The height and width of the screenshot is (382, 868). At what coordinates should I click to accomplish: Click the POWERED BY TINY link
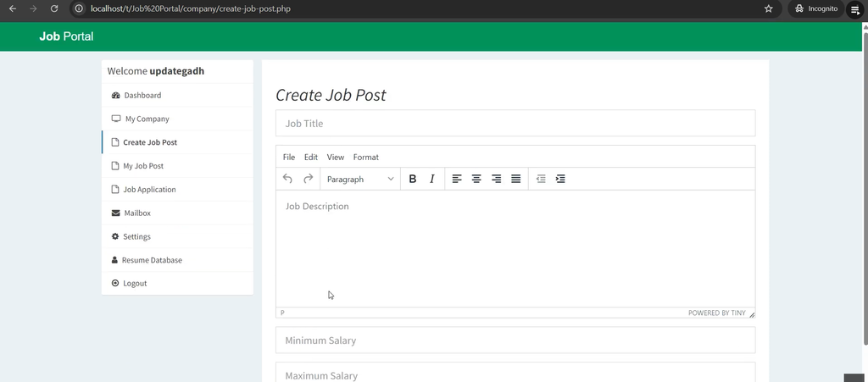click(x=717, y=313)
